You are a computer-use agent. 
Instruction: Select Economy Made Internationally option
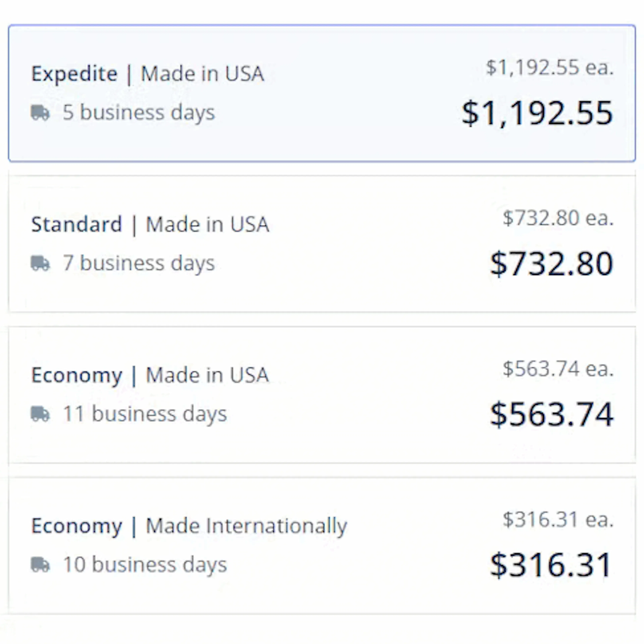(322, 546)
